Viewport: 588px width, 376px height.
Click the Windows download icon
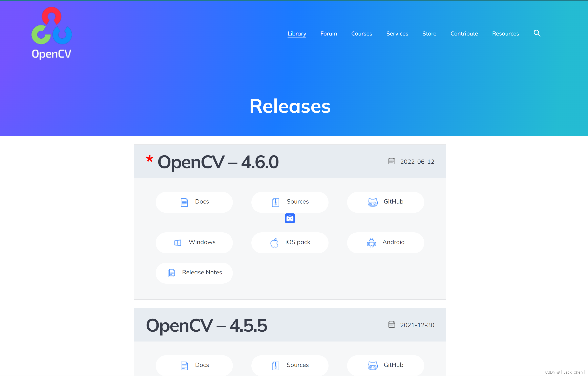pos(178,242)
